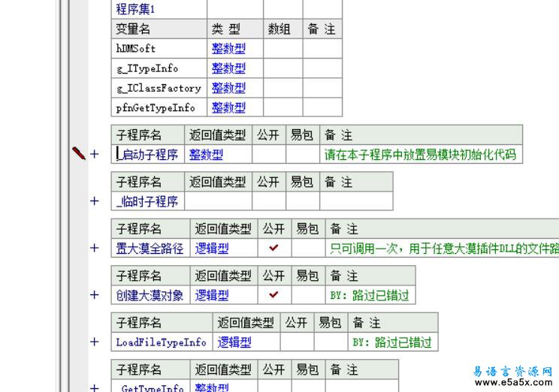The width and height of the screenshot is (559, 392).
Task: Expand the _启动子程序 subroutine code
Action: [95, 154]
